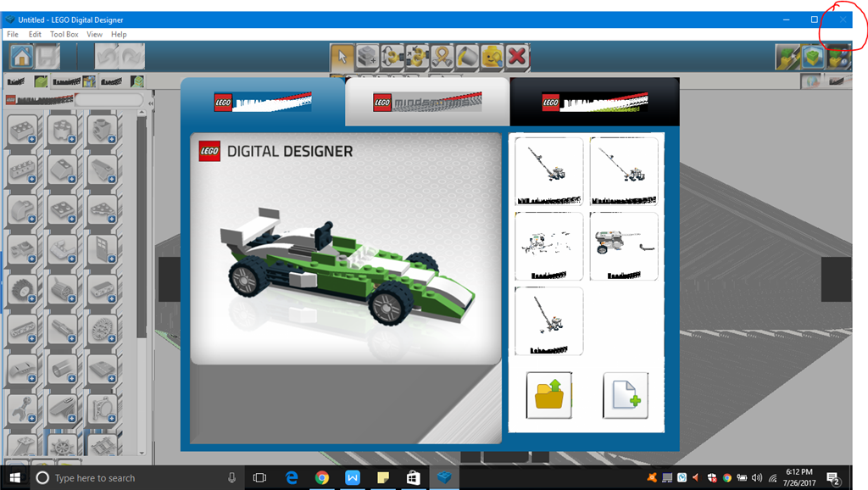868x490 pixels.
Task: Expand plus on the wedge brick category
Action: click(112, 179)
